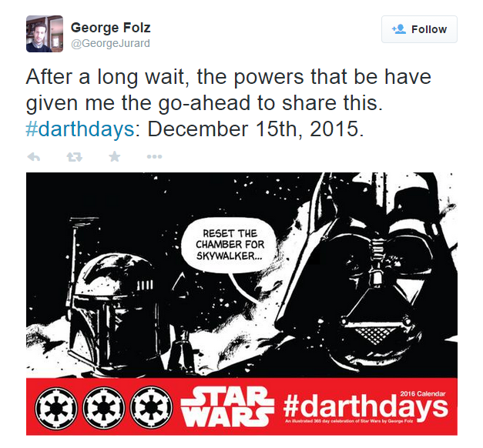Click the white #darthdays banner title
This screenshot has height=448, width=483.
[365, 407]
